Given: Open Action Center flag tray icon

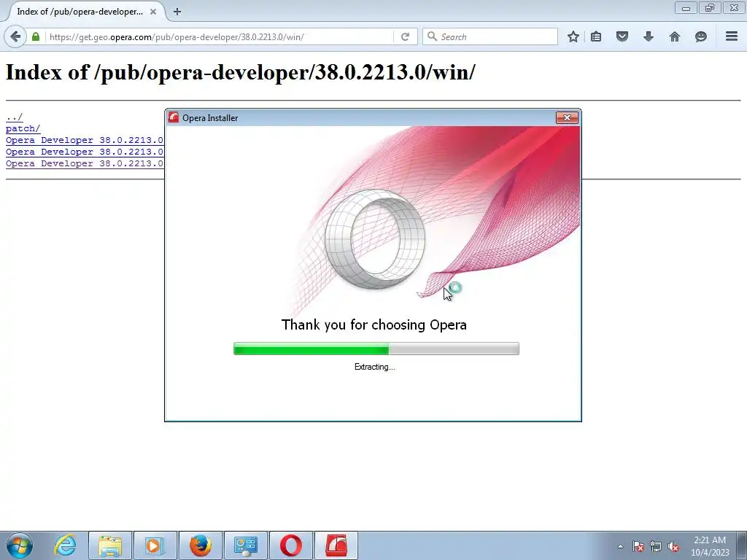Looking at the screenshot, I should [x=638, y=547].
